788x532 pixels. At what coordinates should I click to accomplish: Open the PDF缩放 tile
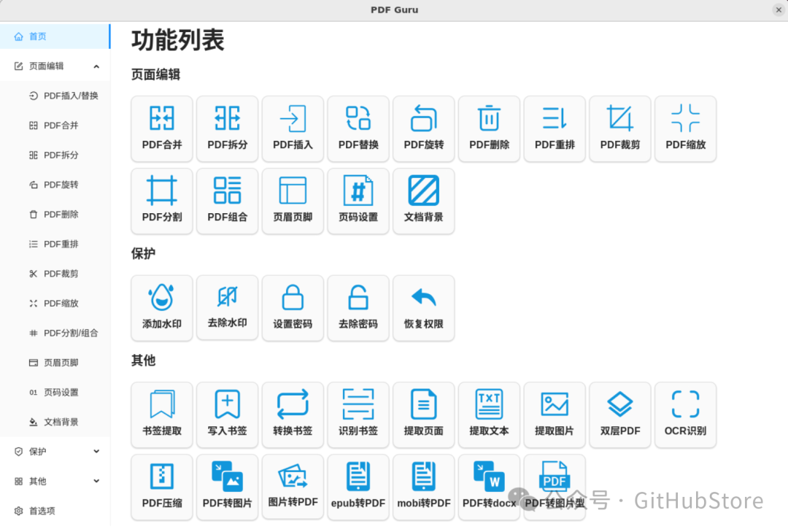click(x=685, y=128)
